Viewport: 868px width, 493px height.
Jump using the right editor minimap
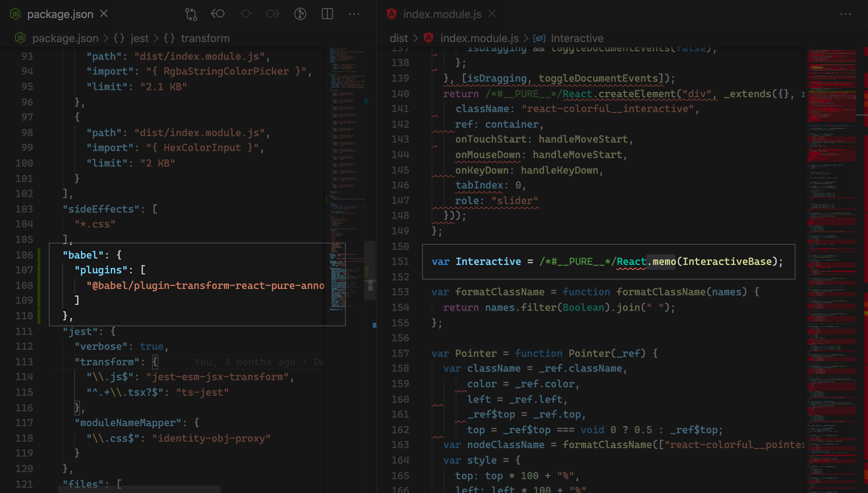click(832, 269)
